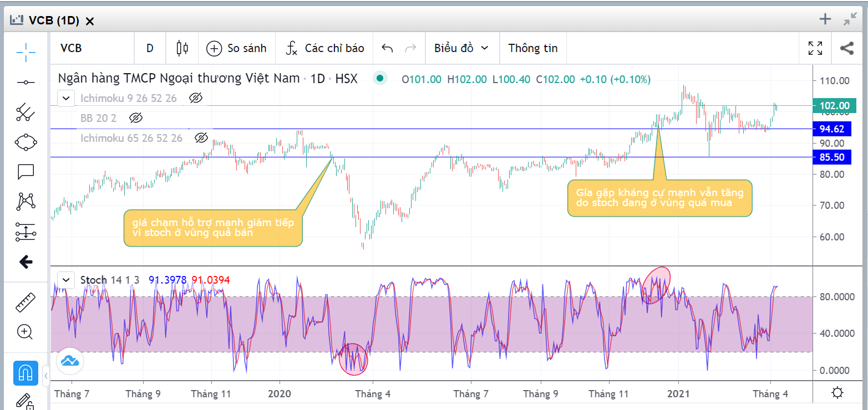Open chart settings gear icon
Viewport: 868px width, 410px height.
tap(837, 393)
